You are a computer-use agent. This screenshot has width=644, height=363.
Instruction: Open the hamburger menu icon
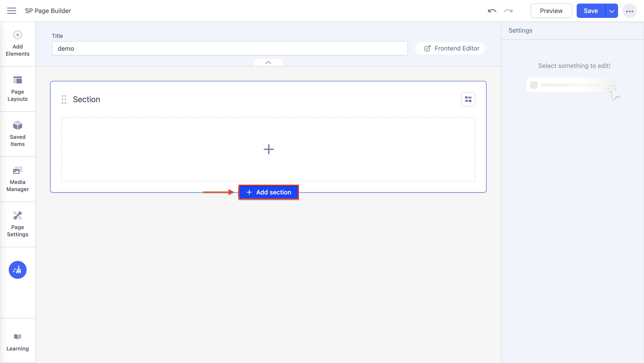click(11, 11)
